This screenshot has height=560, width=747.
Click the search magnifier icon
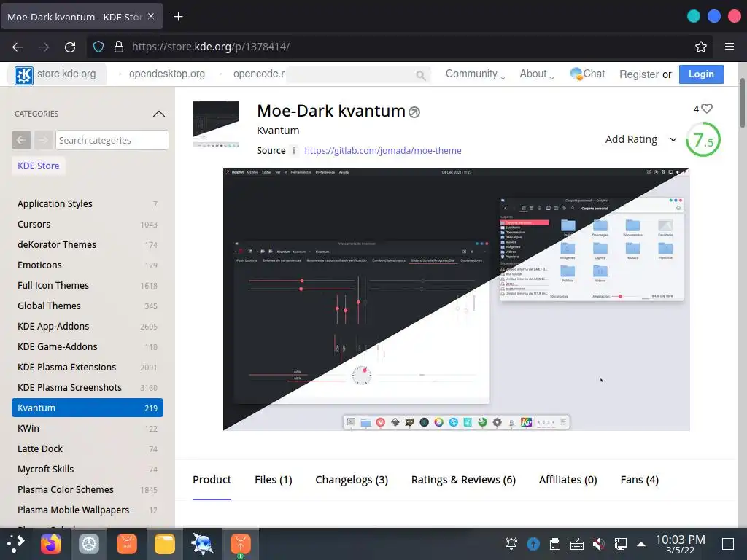(x=420, y=75)
